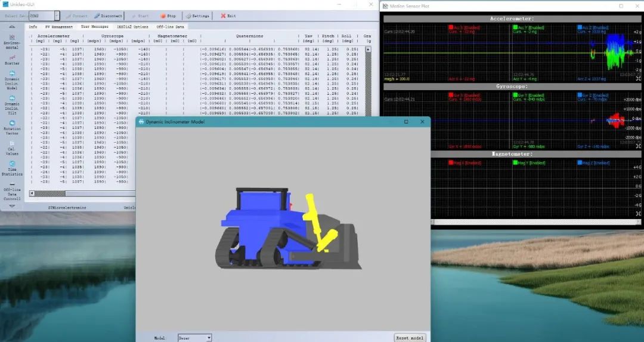Click the gyroscope plot fit-to-screen icon

(x=638, y=146)
